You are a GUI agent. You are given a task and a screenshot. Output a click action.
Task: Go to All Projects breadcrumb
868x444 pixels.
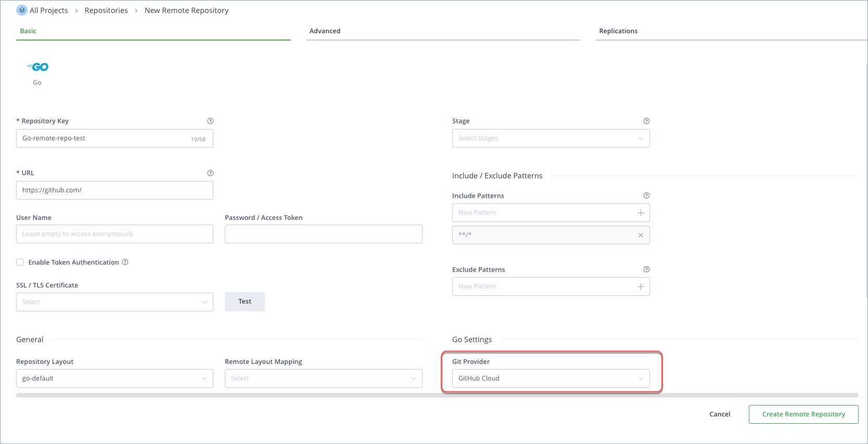coord(49,10)
